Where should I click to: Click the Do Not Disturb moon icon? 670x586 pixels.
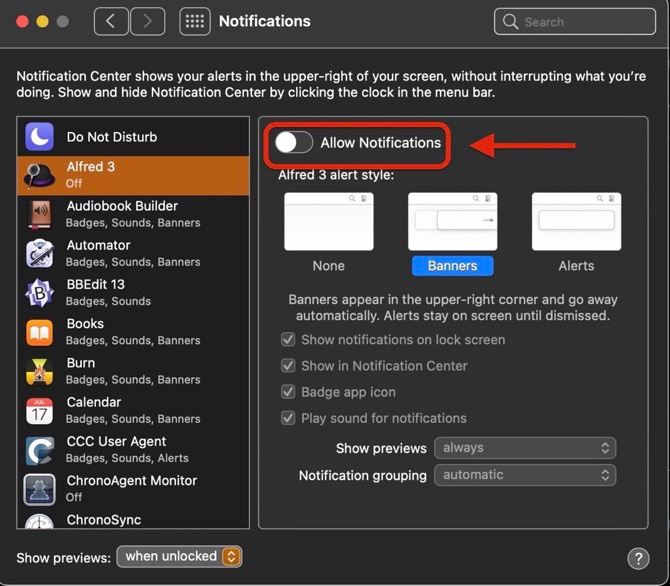coord(39,137)
